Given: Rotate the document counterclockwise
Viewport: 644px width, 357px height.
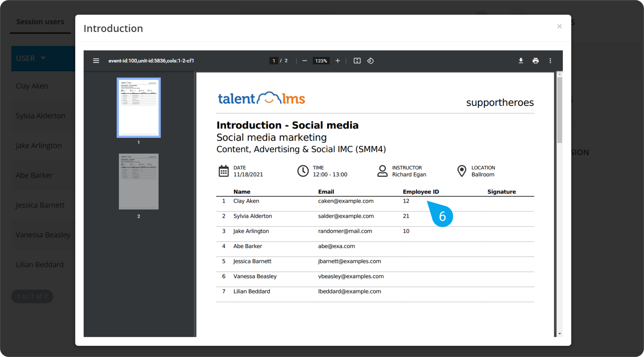Looking at the screenshot, I should [370, 61].
